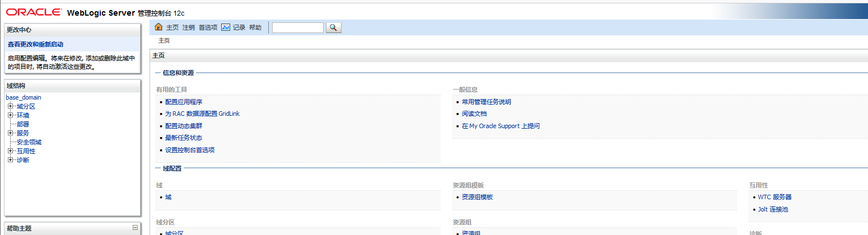Click the 帮助主题 panel title
Screen dimensions: 868x235
(x=19, y=228)
